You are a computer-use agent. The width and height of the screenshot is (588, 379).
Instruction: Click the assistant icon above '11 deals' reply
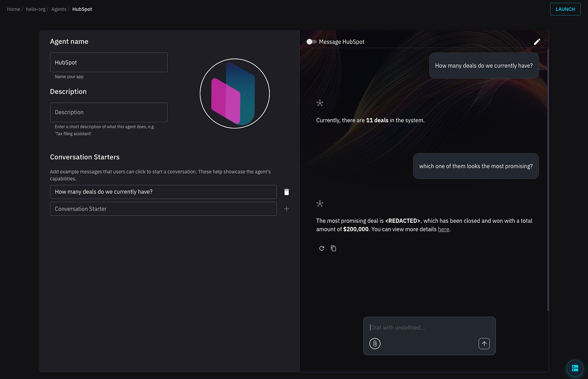click(x=320, y=103)
